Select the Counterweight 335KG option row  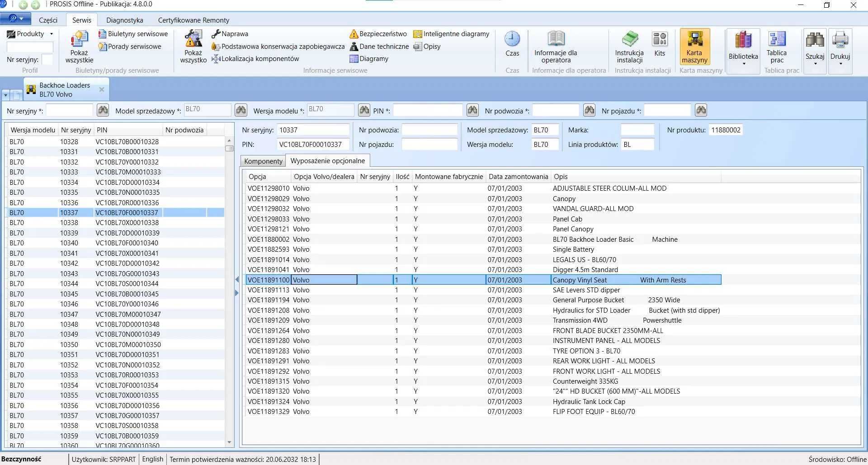point(483,381)
